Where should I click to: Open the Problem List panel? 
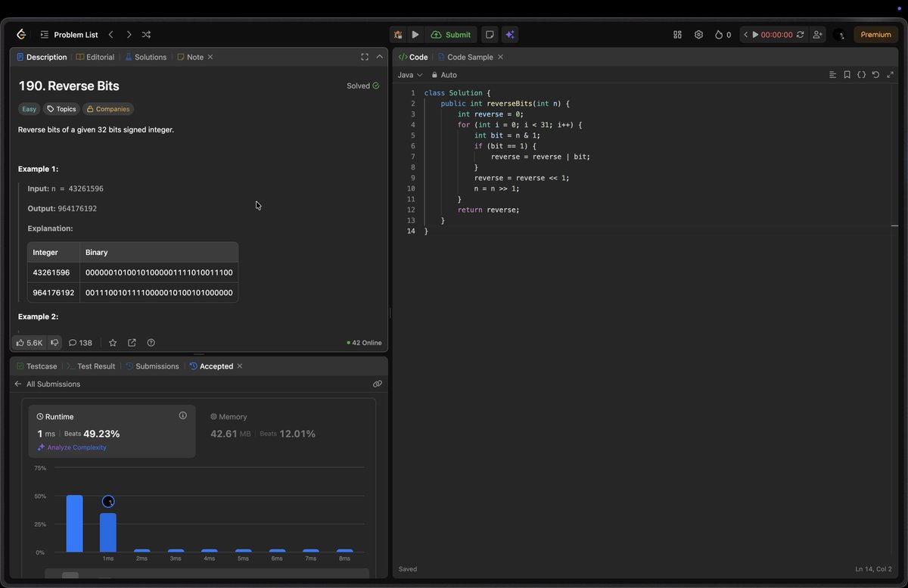click(x=69, y=35)
